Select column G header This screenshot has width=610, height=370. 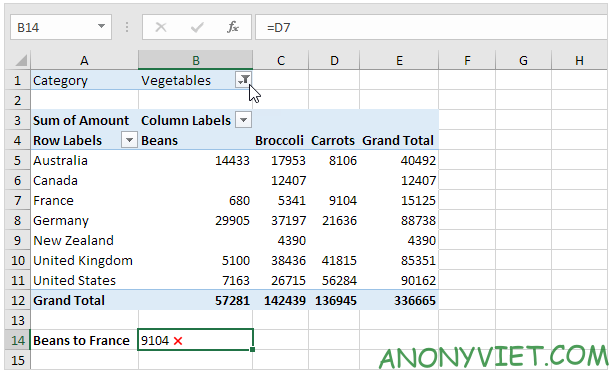coord(524,60)
